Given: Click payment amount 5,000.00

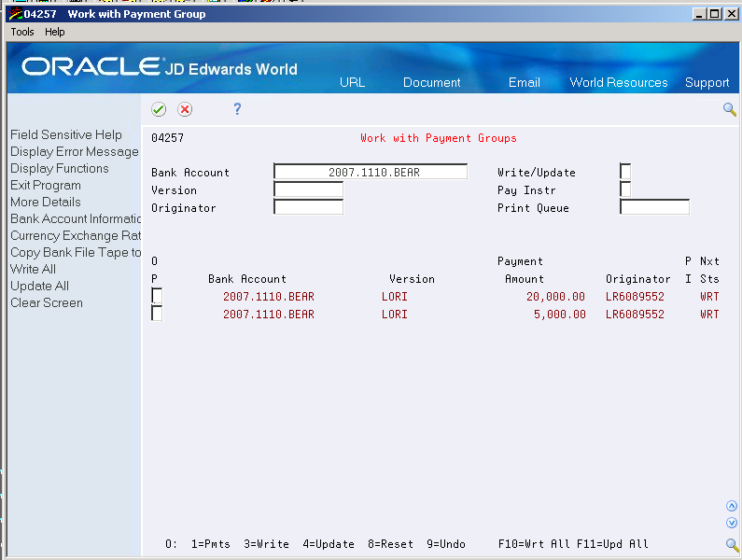Looking at the screenshot, I should tap(560, 315).
